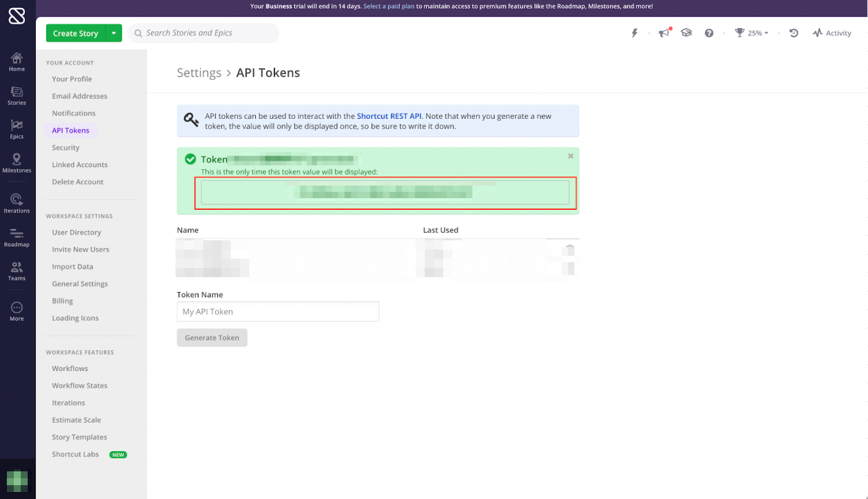The height and width of the screenshot is (499, 868).
Task: Open the Iterations sidebar icon
Action: (17, 203)
